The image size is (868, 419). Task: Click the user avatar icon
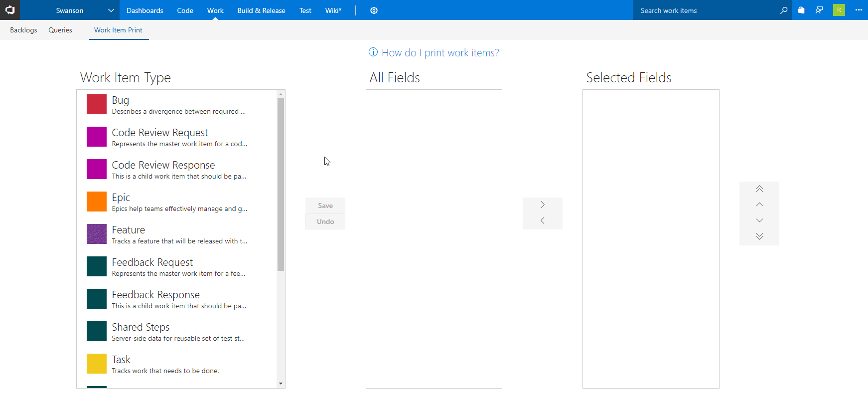pyautogui.click(x=839, y=10)
